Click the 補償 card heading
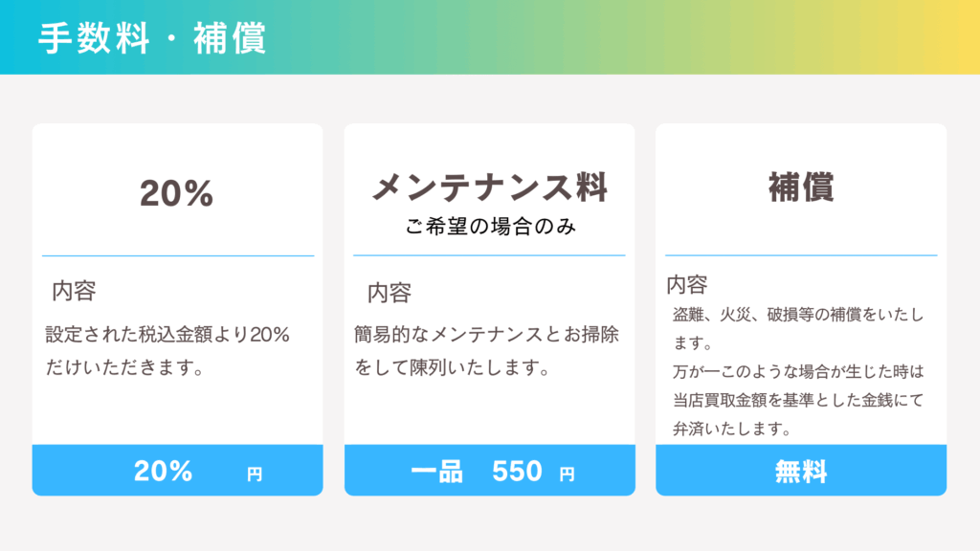This screenshot has width=980, height=551. 801,187
